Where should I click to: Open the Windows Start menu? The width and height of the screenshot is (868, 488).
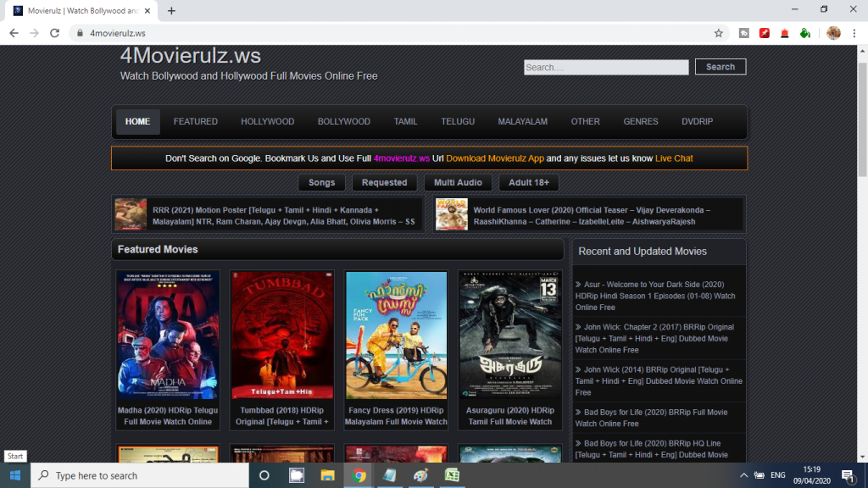tap(15, 475)
